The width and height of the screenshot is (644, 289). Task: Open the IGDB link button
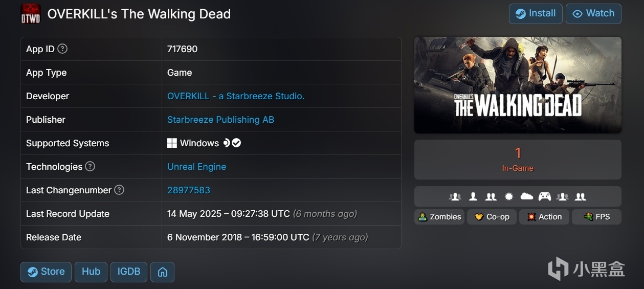tap(129, 272)
